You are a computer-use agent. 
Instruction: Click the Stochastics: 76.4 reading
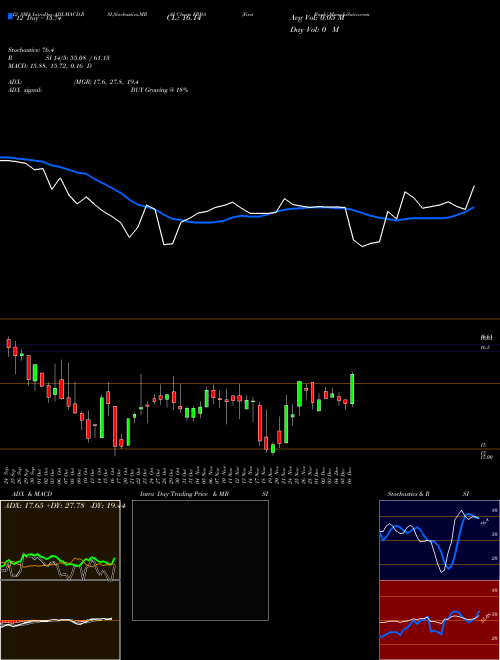[x=29, y=50]
